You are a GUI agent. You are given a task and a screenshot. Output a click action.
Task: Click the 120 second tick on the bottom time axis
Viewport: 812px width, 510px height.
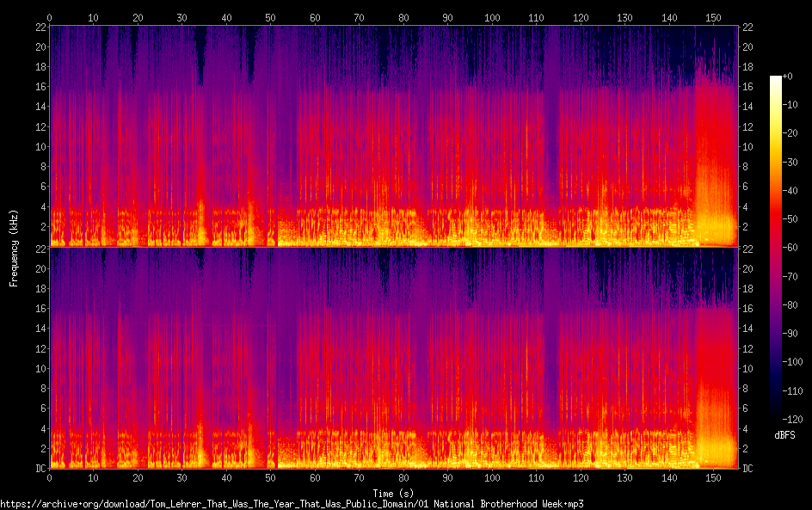tap(581, 477)
